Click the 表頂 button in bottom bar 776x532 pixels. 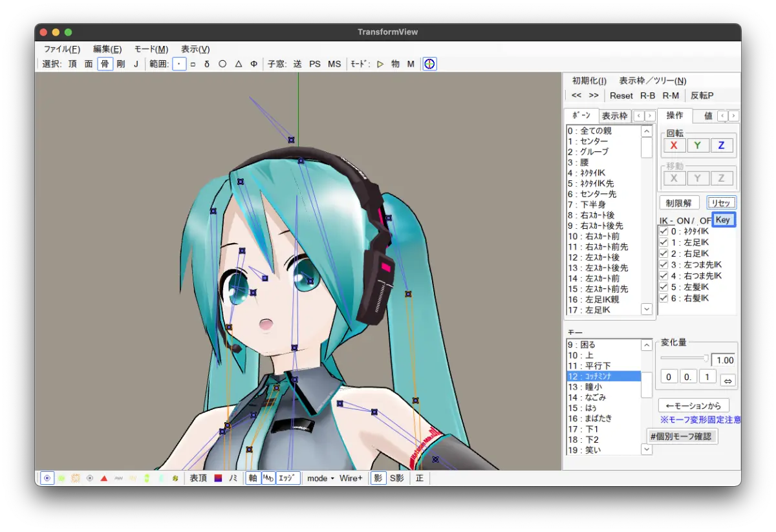pyautogui.click(x=198, y=478)
